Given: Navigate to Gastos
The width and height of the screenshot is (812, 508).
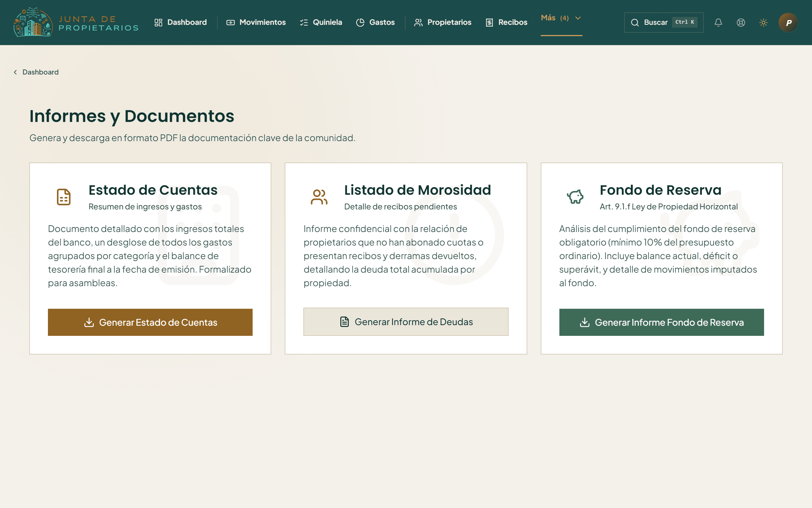Looking at the screenshot, I should tap(376, 22).
